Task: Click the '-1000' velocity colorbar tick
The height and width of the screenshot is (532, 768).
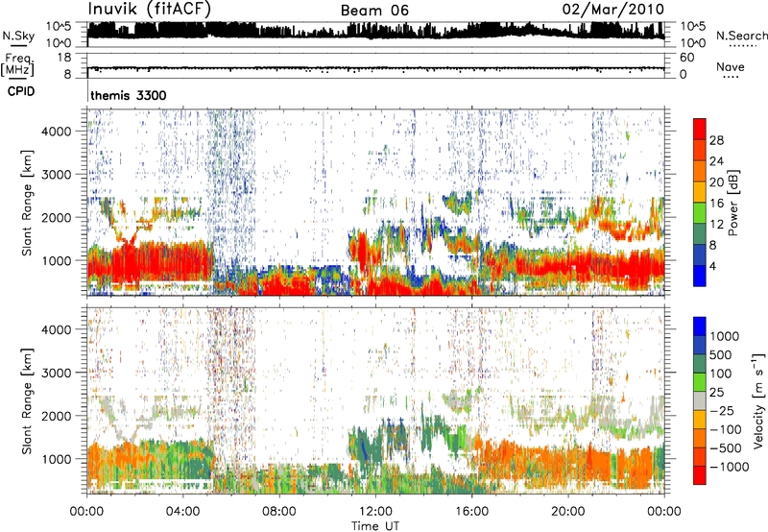Action: (x=729, y=467)
